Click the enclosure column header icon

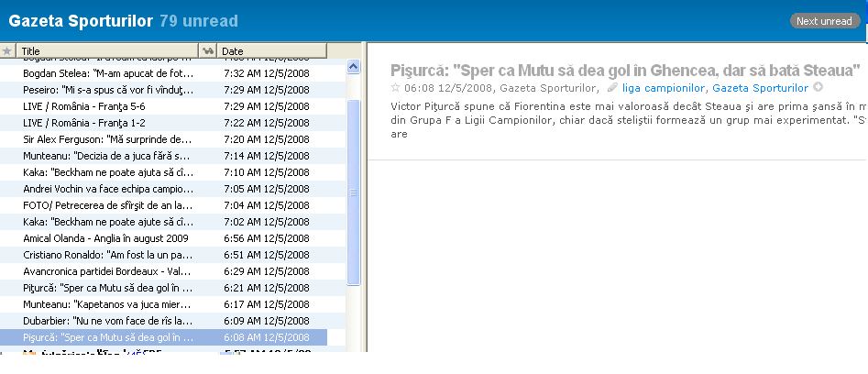click(208, 51)
